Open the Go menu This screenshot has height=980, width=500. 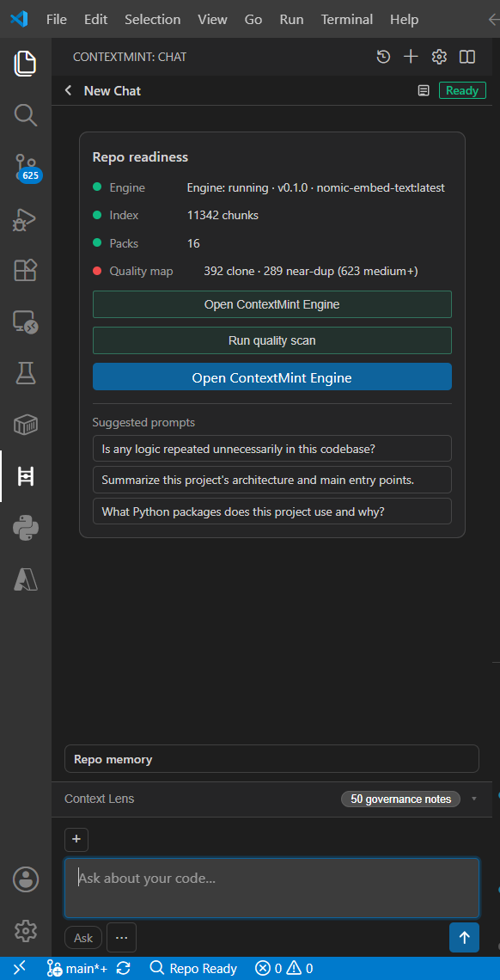click(253, 20)
